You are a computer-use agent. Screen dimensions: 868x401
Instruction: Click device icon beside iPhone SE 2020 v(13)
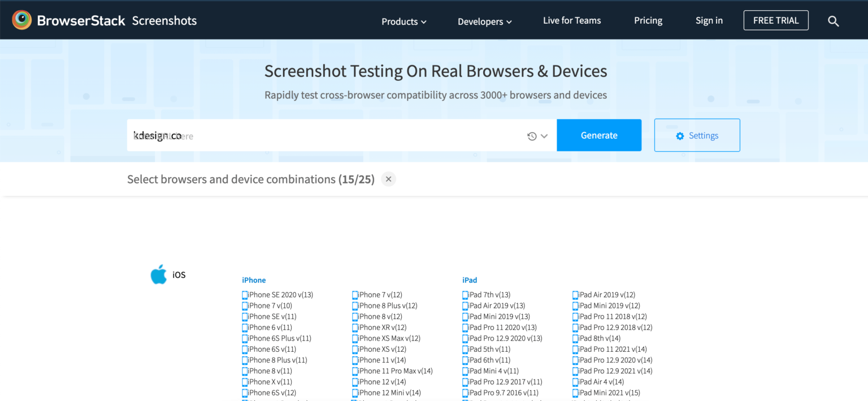pos(245,295)
